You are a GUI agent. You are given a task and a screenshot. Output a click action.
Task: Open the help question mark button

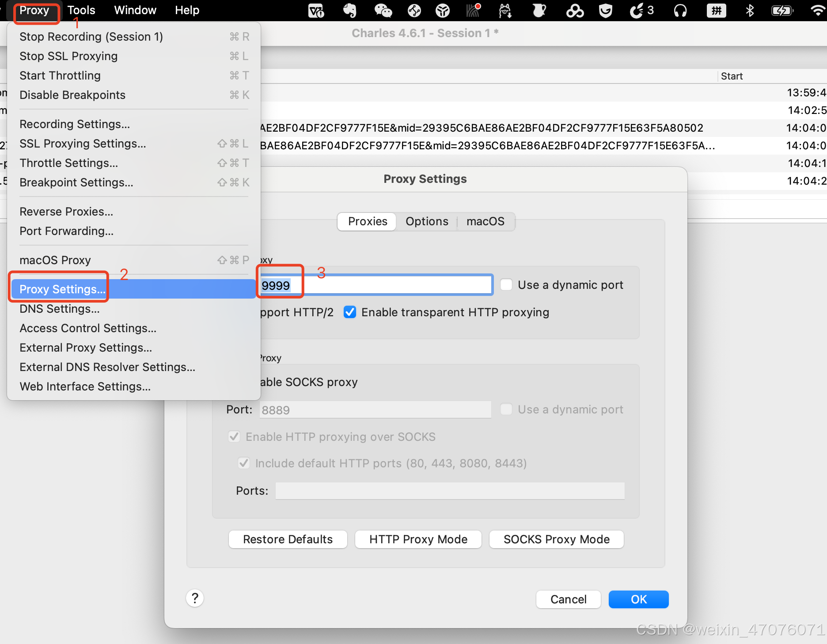(x=195, y=599)
